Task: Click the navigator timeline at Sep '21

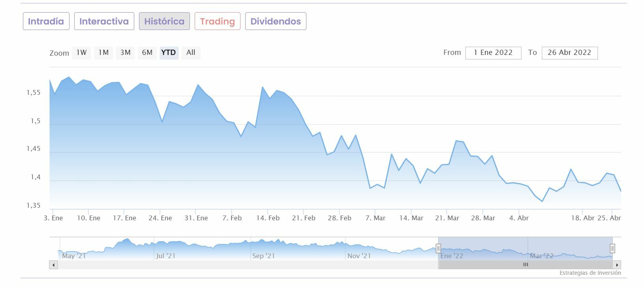Action: click(263, 256)
